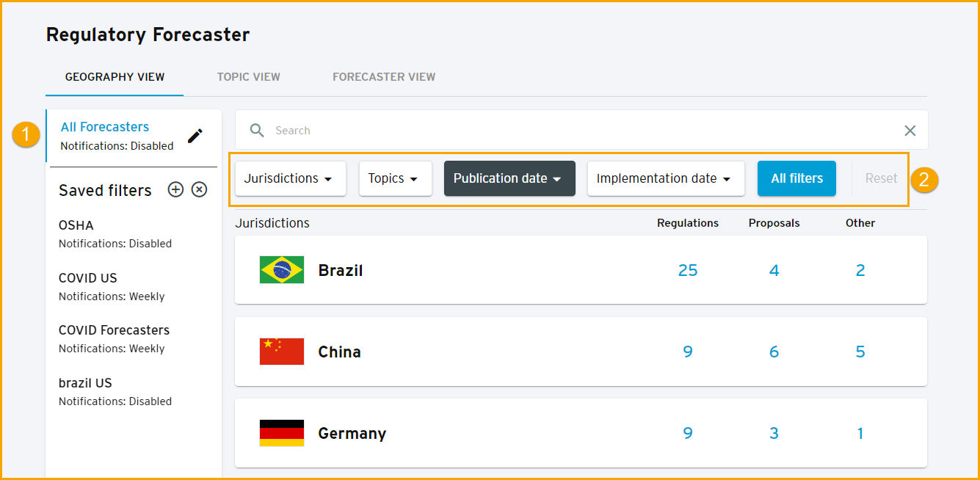Click the Jurisdictions column header above the list
The image size is (980, 480).
coord(272,223)
